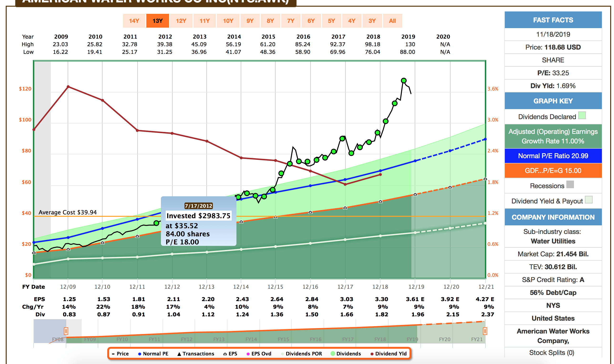Toggle EPS Ovd legend item
Screen dimensions: 614x364
click(x=259, y=354)
